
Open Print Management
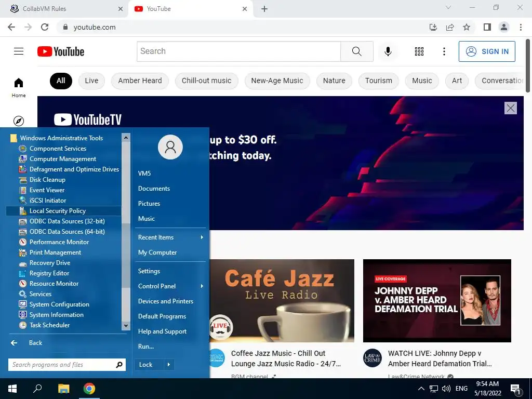(x=55, y=252)
